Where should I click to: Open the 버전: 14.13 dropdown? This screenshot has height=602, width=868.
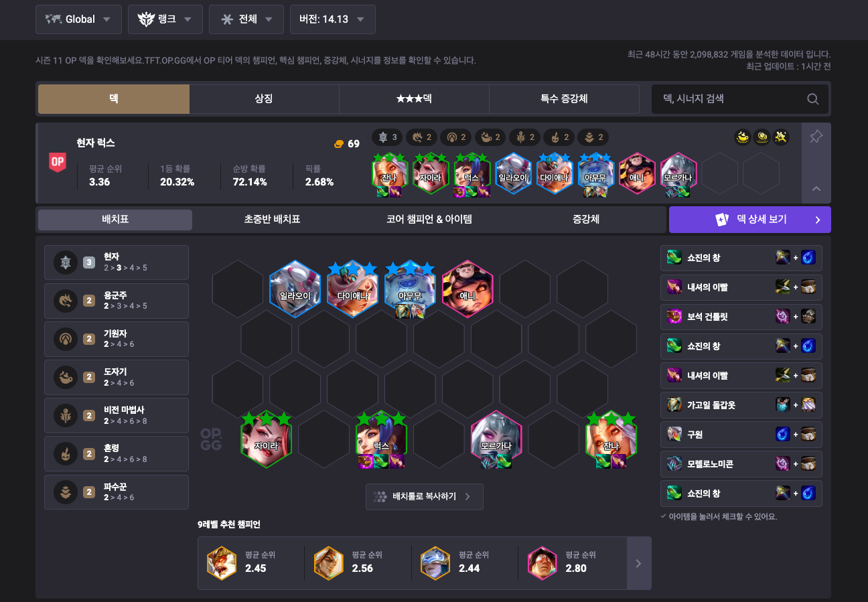point(332,19)
